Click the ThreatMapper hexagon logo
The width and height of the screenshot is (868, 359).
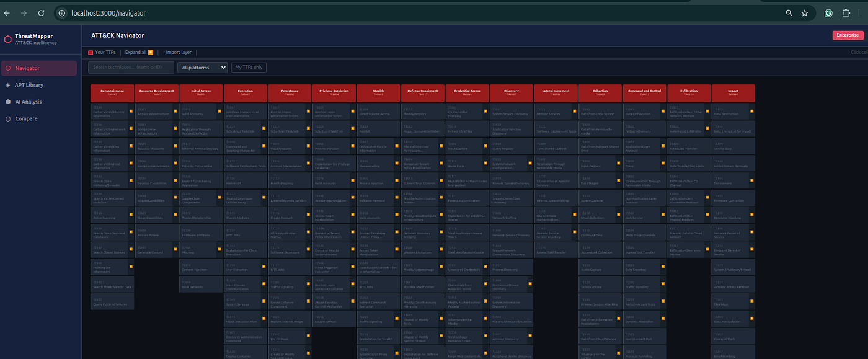(x=7, y=39)
